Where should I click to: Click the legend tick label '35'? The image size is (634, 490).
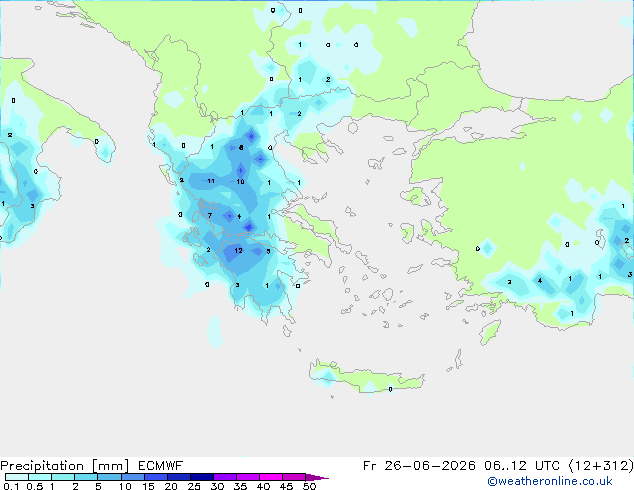pos(240,486)
